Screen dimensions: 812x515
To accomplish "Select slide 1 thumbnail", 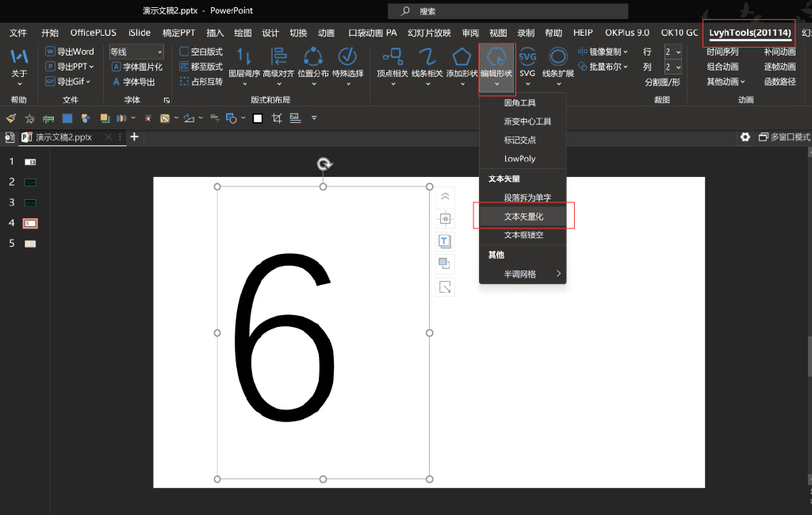I will point(31,162).
